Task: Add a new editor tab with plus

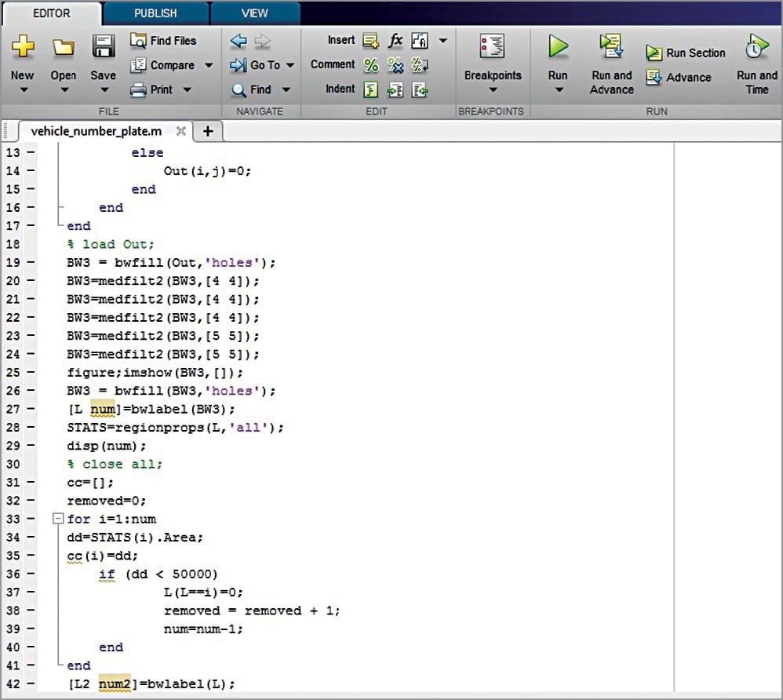Action: (x=208, y=131)
